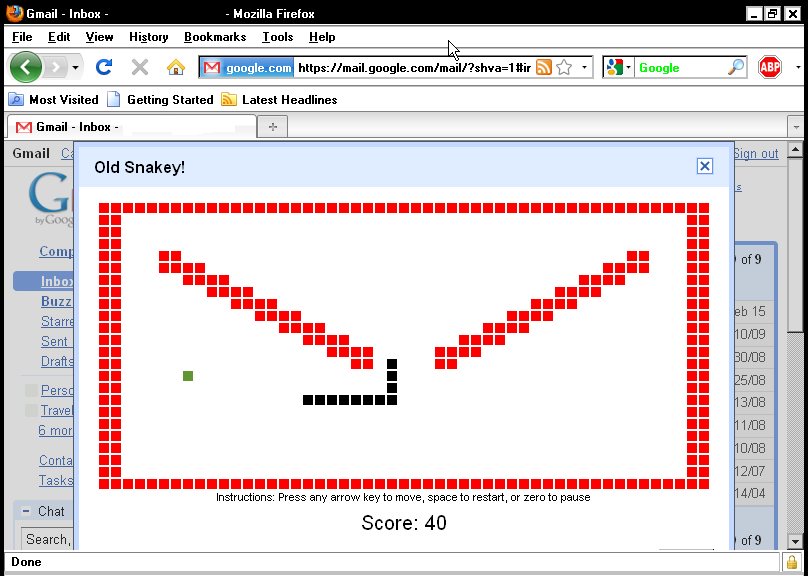This screenshot has width=808, height=576.
Task: Click the RSS feed icon in address bar
Action: [x=544, y=67]
